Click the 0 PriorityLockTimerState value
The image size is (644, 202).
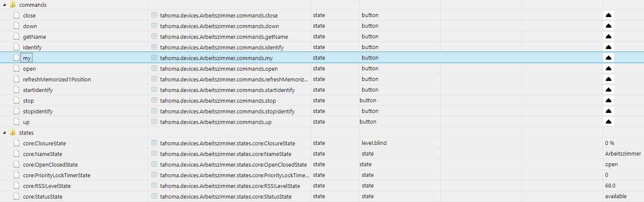pos(607,175)
